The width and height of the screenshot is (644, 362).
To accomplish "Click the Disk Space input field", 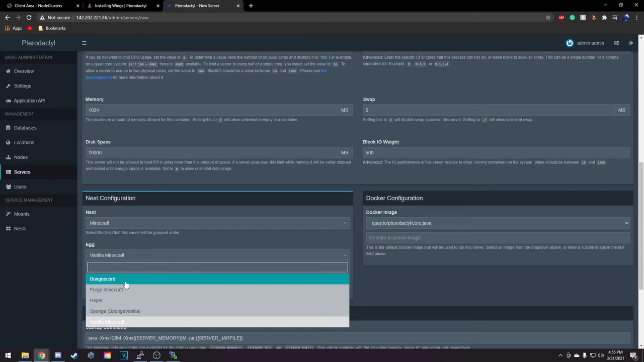I will 211,152.
